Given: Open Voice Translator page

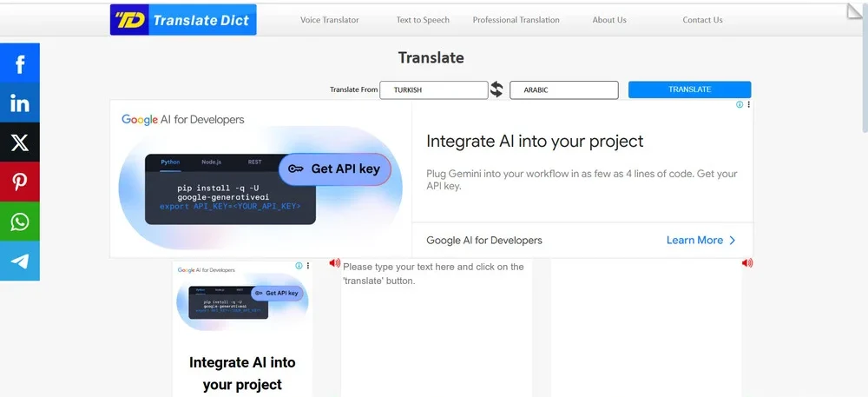Looking at the screenshot, I should tap(329, 20).
